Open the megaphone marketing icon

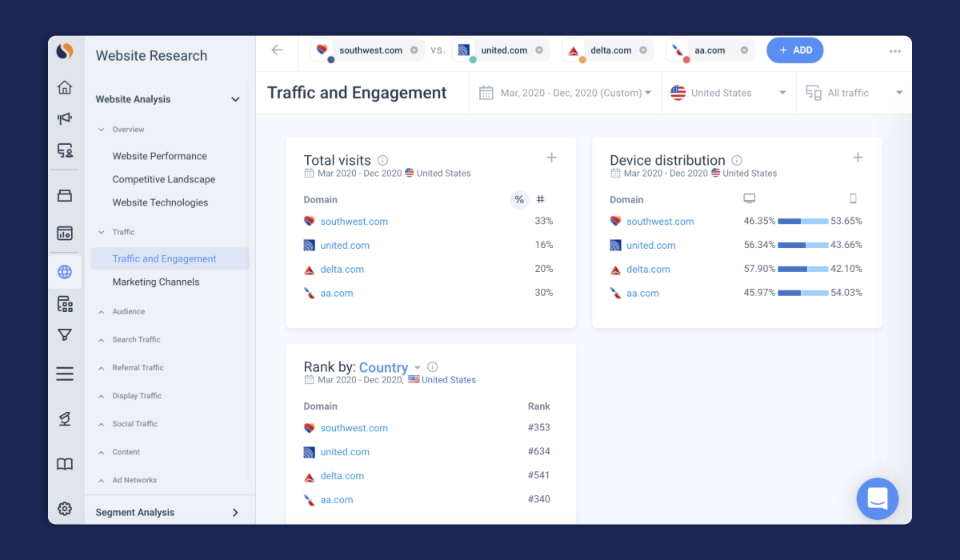click(65, 118)
